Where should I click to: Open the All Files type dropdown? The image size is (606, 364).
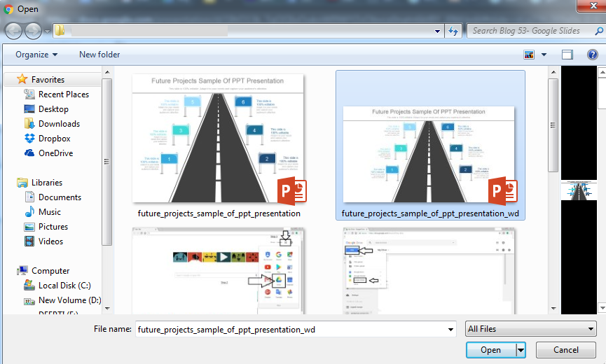[x=530, y=329]
